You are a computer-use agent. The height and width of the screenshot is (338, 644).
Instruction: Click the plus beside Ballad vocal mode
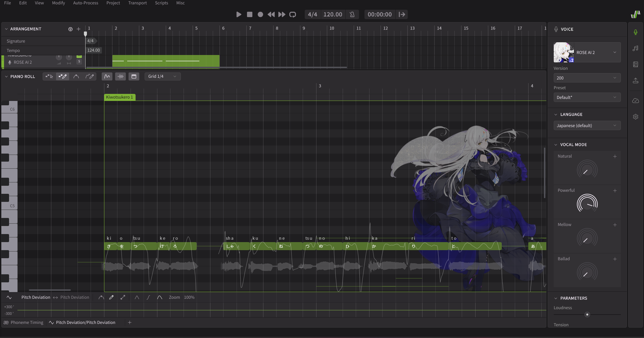click(615, 259)
